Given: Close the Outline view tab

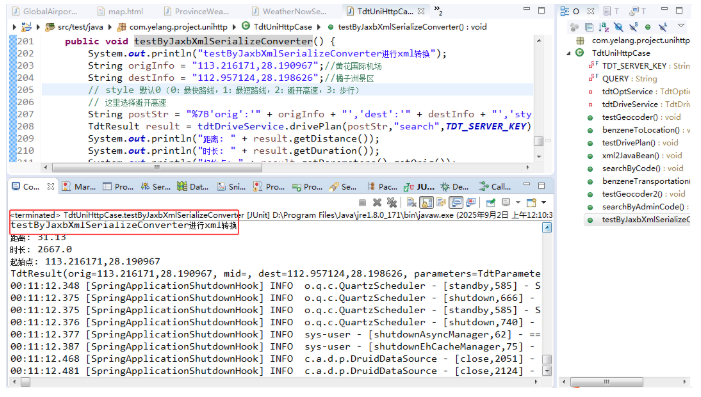Looking at the screenshot, I should 590,11.
